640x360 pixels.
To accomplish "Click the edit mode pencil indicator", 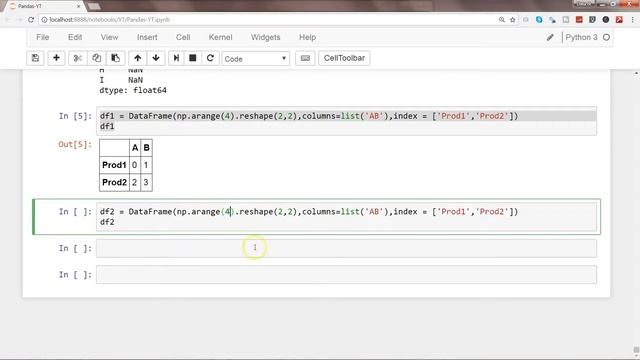I will click(550, 38).
